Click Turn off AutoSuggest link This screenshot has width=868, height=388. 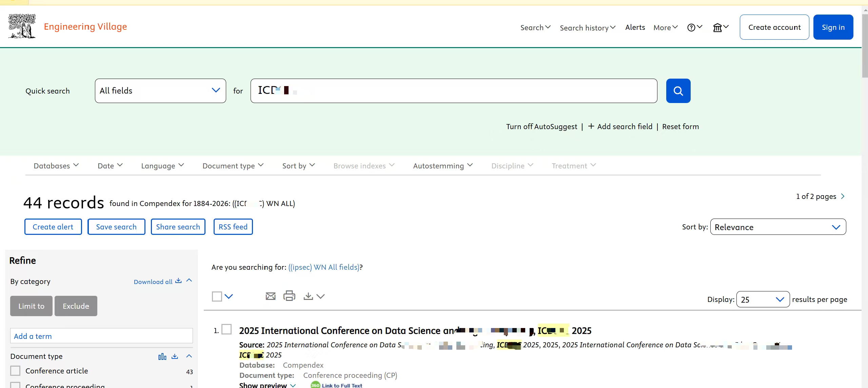pos(541,126)
